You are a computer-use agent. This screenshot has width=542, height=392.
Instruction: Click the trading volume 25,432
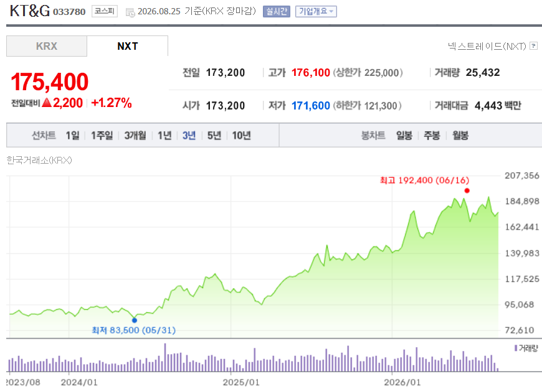click(483, 73)
